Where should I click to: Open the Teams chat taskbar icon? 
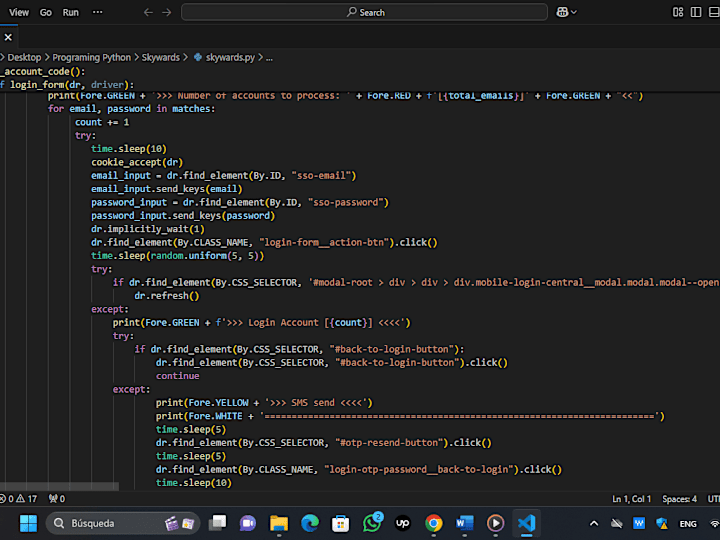tap(248, 523)
